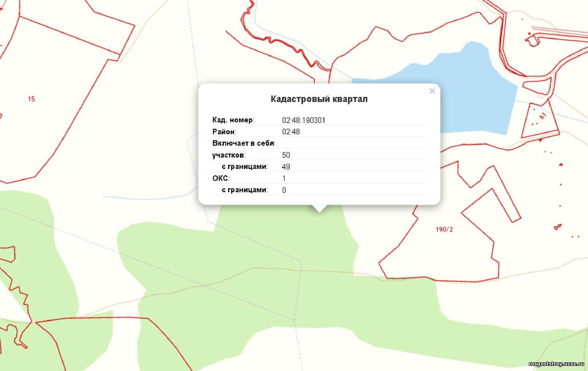Image resolution: width=588 pixels, height=371 pixels.
Task: Click the red triangle markers near parcel 190/2
Action: pos(557,227)
